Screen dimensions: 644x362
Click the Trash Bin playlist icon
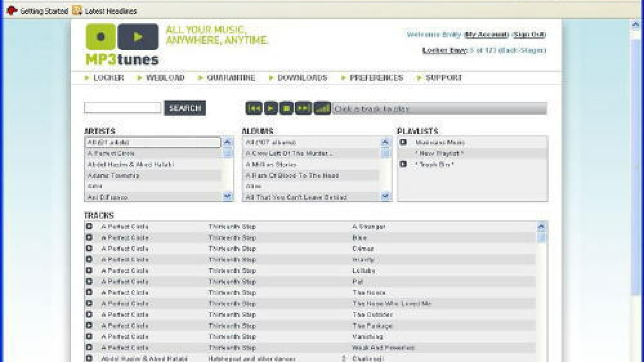click(403, 164)
